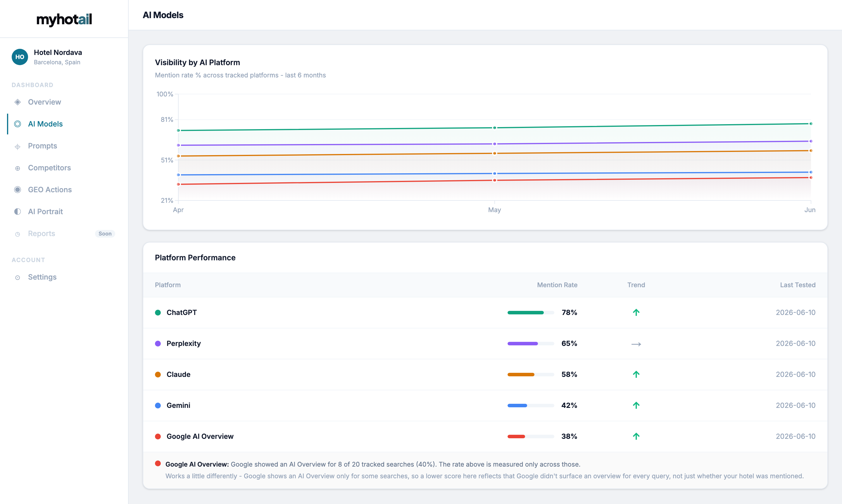The image size is (842, 504).
Task: Click the blue dot beside Gemini
Action: [158, 405]
